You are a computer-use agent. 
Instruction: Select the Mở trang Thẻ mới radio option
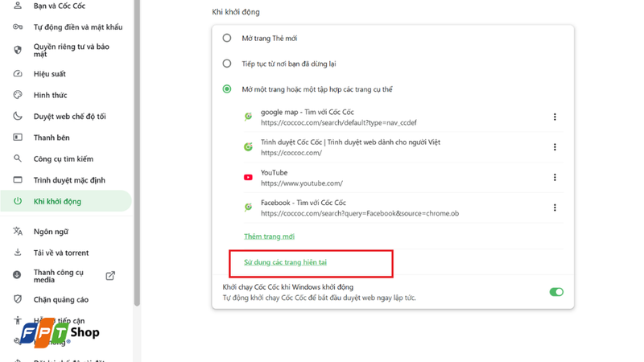(x=227, y=38)
